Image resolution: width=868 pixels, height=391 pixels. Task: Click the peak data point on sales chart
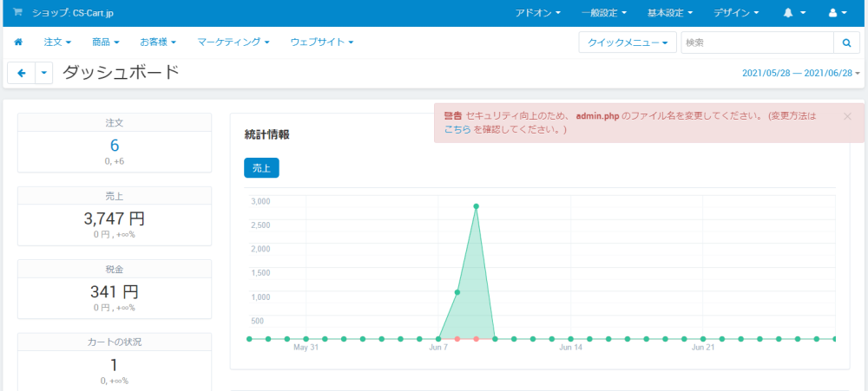pos(476,206)
